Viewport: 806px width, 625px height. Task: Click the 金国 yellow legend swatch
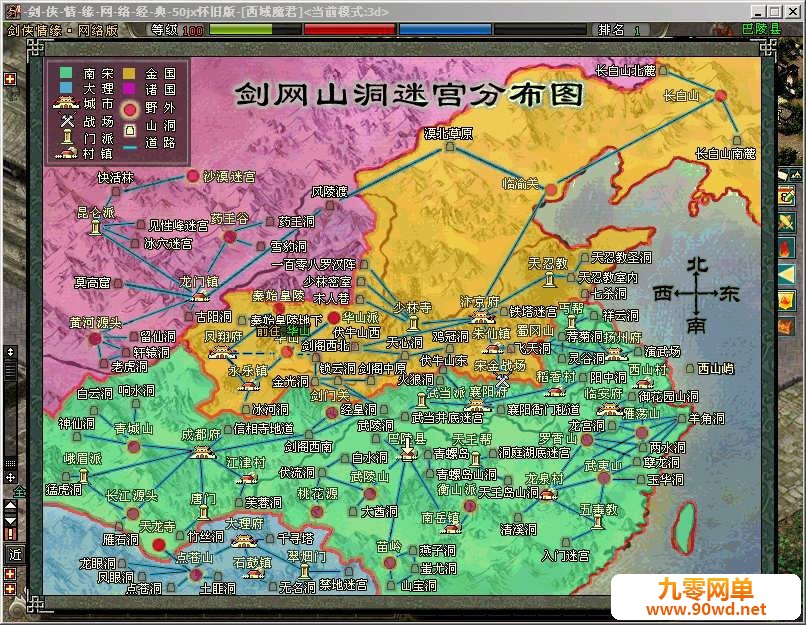coord(130,74)
